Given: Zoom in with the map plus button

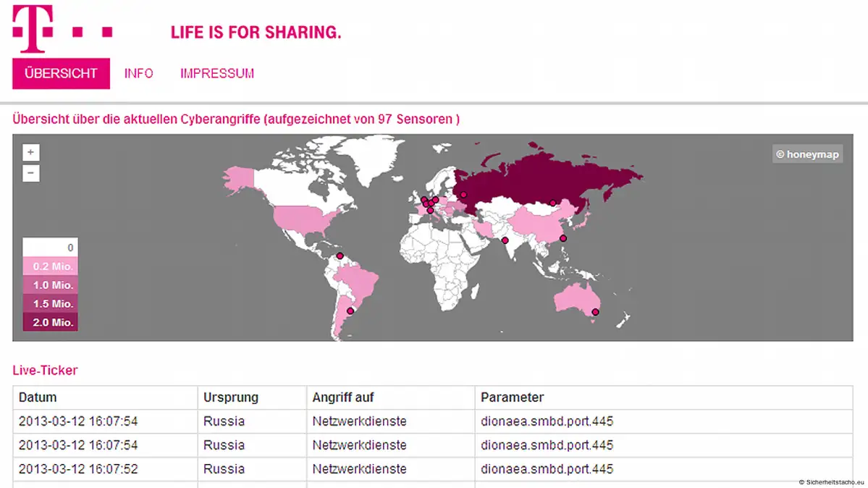Looking at the screenshot, I should (x=31, y=152).
